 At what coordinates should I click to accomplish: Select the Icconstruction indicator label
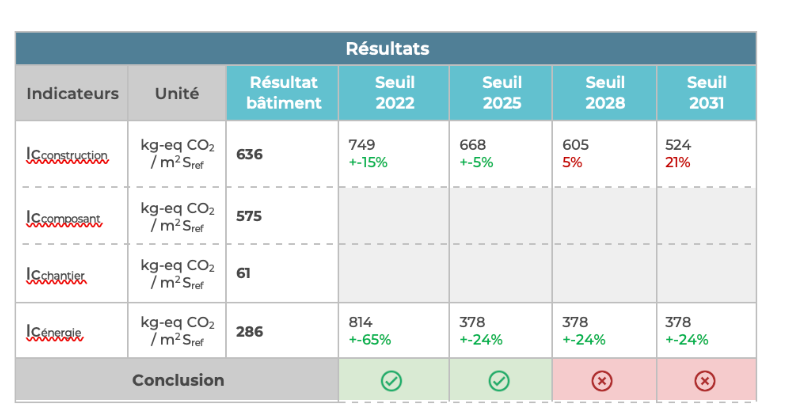pos(67,155)
